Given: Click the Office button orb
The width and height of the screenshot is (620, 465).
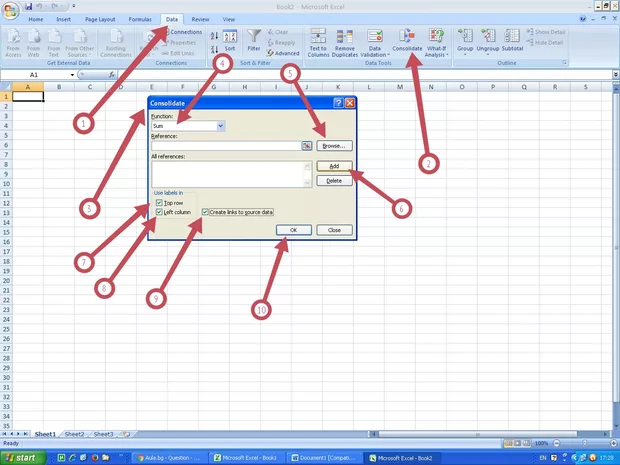Looking at the screenshot, I should (x=11, y=11).
